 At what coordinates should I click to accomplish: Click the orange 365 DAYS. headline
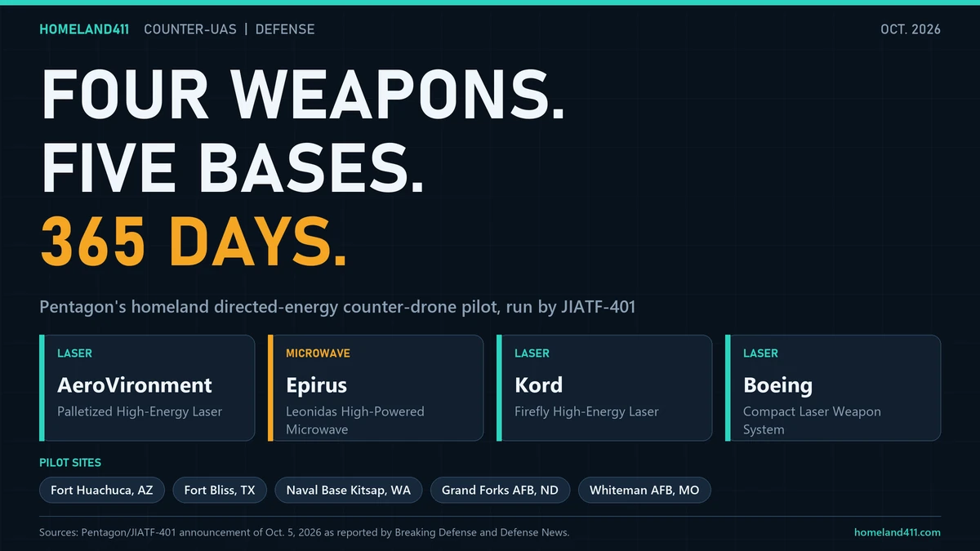[194, 242]
